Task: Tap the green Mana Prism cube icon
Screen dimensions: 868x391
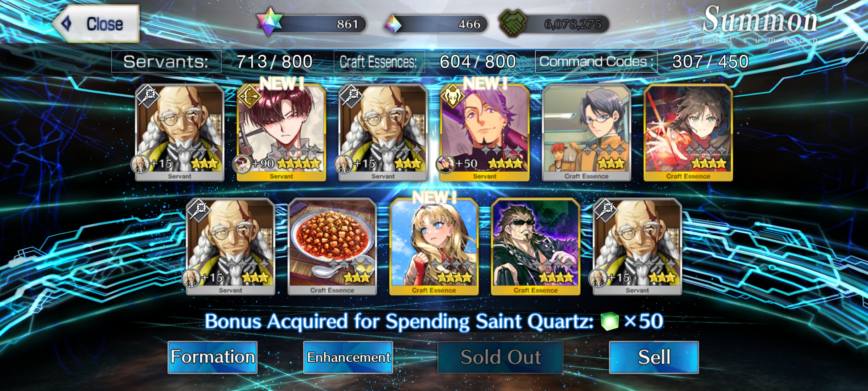Action: [610, 321]
